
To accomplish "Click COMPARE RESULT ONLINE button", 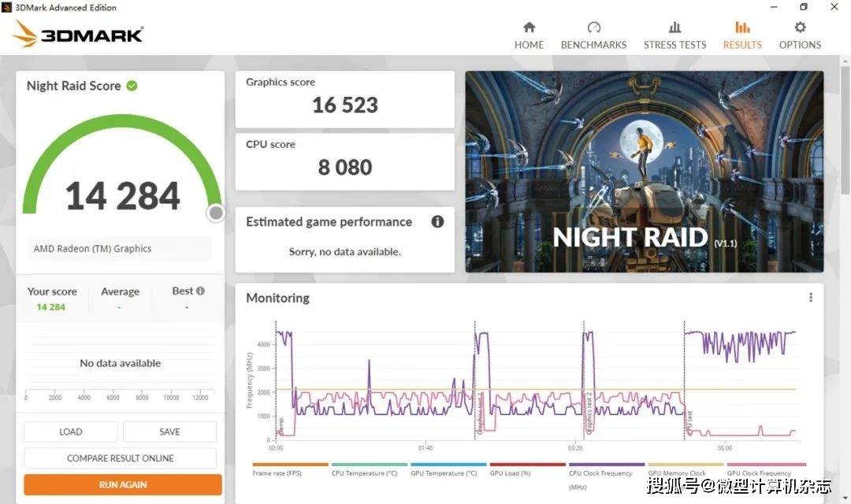I will (120, 458).
